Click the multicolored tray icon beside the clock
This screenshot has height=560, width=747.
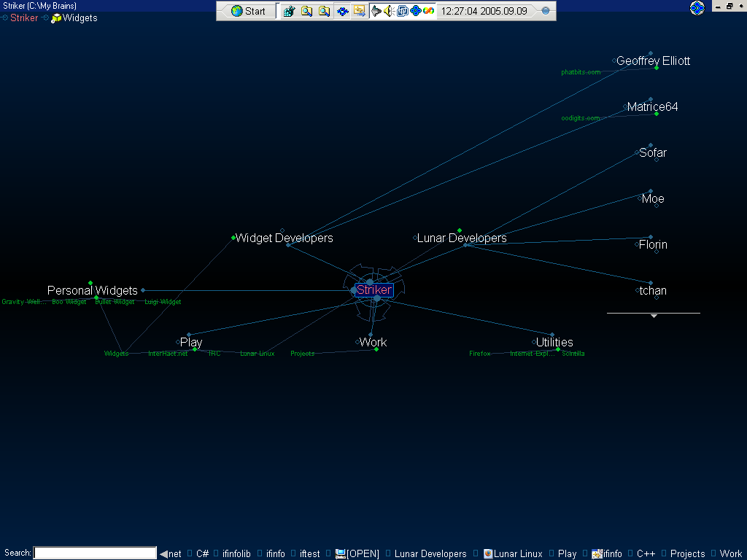(428, 11)
